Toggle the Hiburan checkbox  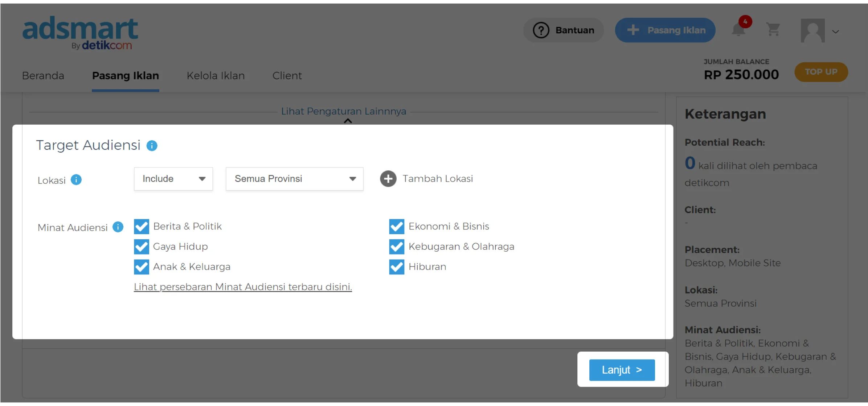[x=396, y=267]
